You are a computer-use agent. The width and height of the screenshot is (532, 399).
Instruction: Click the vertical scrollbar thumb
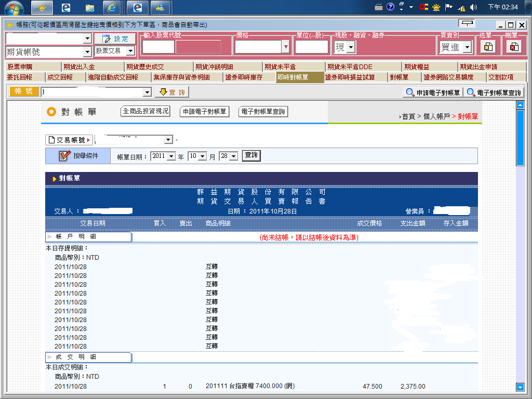[x=520, y=138]
